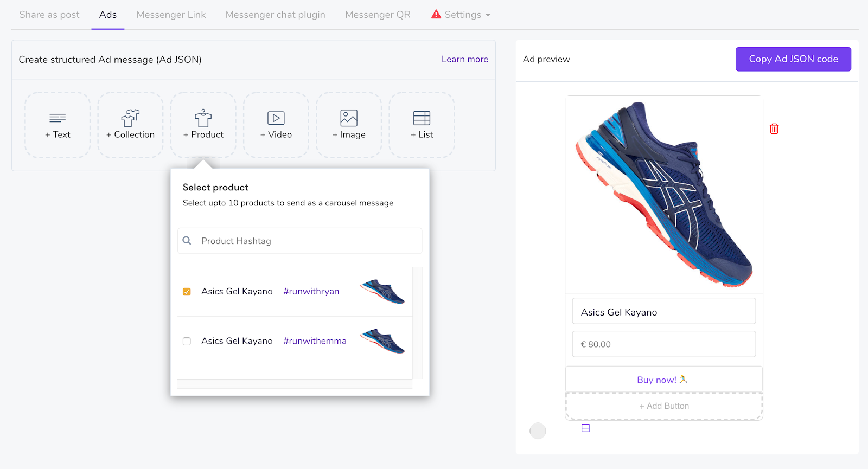Open the Messenger Link tab
Image resolution: width=868 pixels, height=469 pixels.
tap(171, 15)
